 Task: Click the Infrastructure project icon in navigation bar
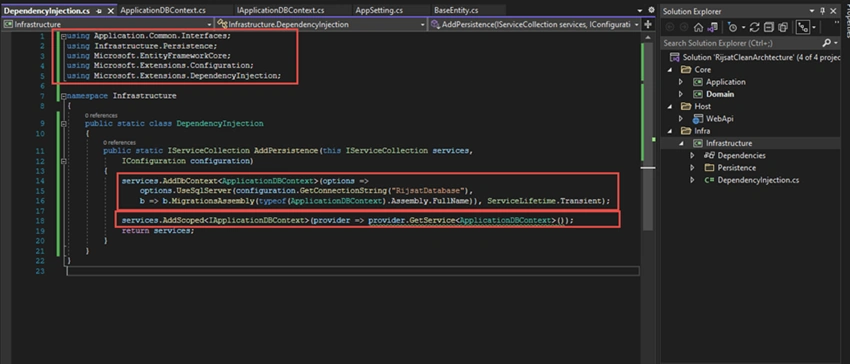[x=8, y=24]
